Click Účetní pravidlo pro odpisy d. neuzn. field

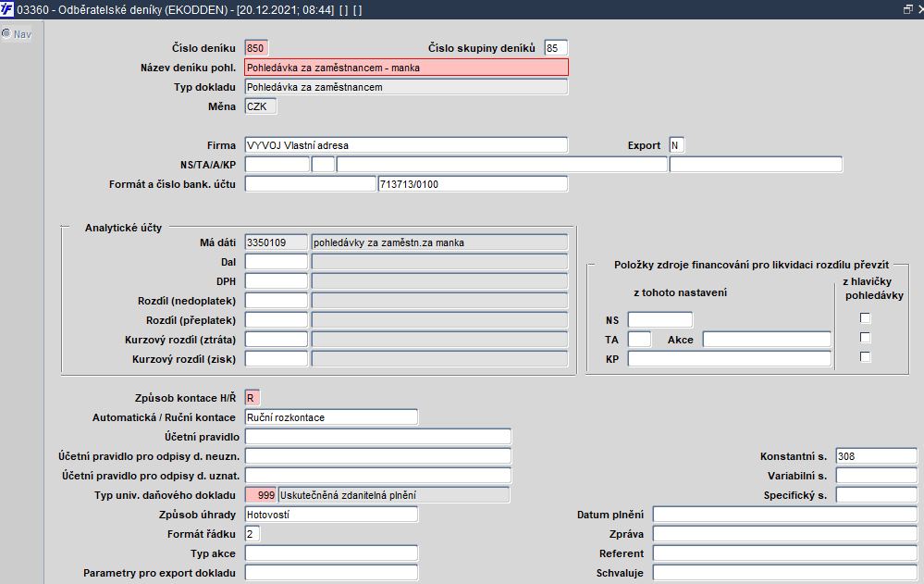(377, 456)
